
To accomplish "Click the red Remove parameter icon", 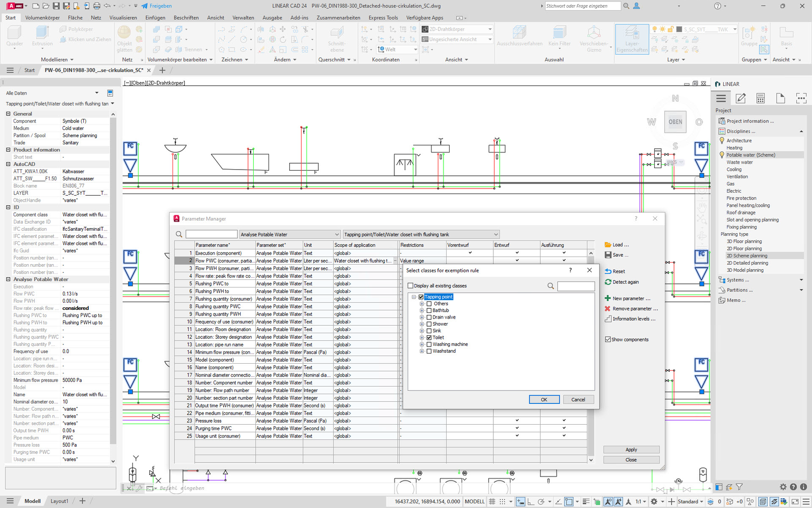I will coord(607,308).
